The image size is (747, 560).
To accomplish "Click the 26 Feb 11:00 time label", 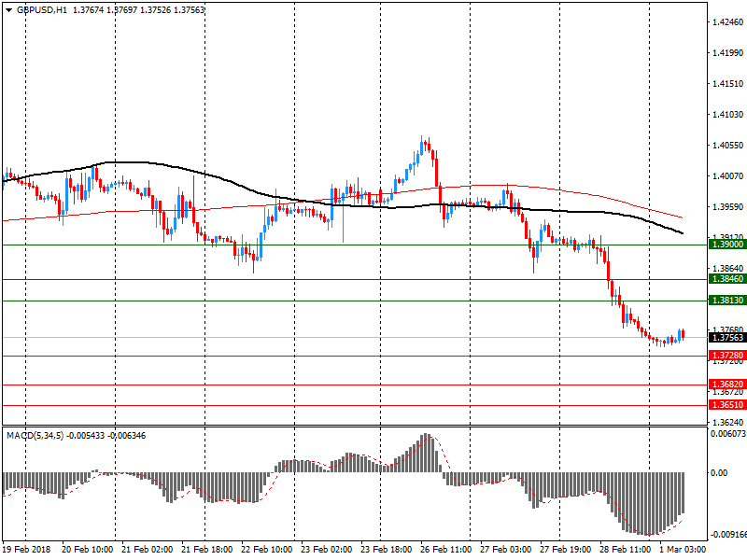I will (x=444, y=550).
